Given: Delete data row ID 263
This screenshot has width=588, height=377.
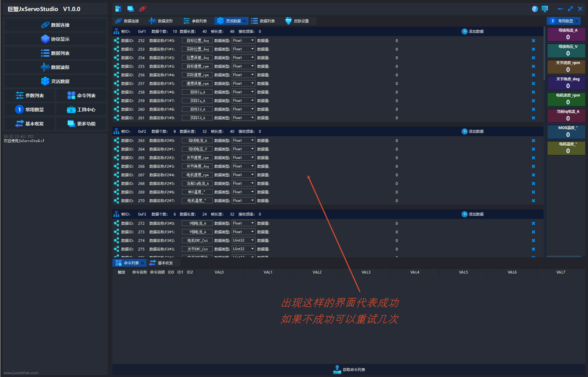Looking at the screenshot, I should click(x=533, y=141).
